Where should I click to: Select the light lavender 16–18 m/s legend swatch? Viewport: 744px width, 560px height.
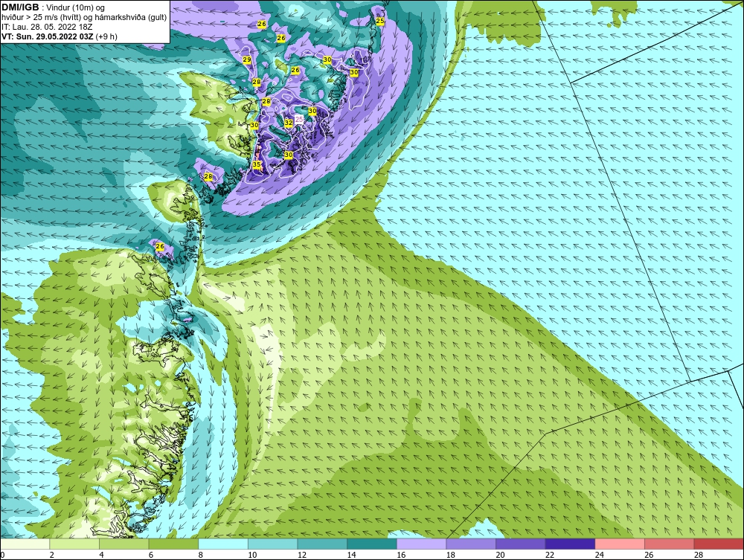point(421,544)
